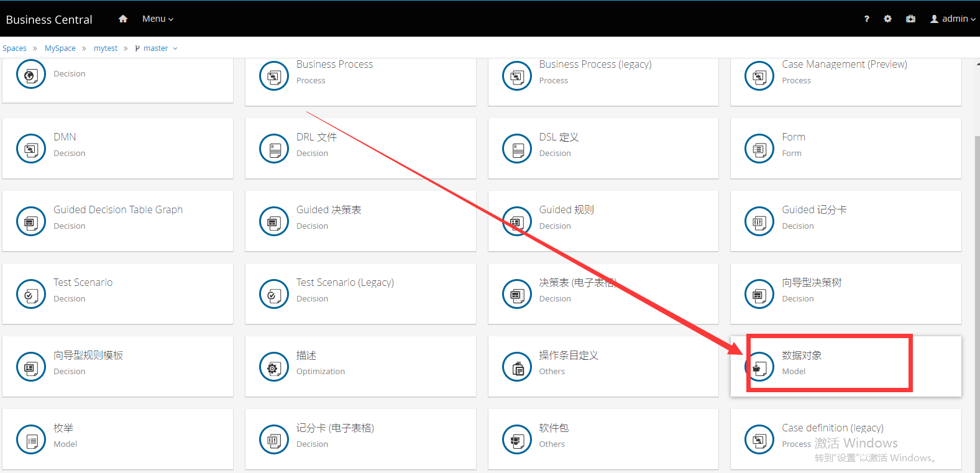
Task: Click the 软件包 icon
Action: tap(517, 439)
